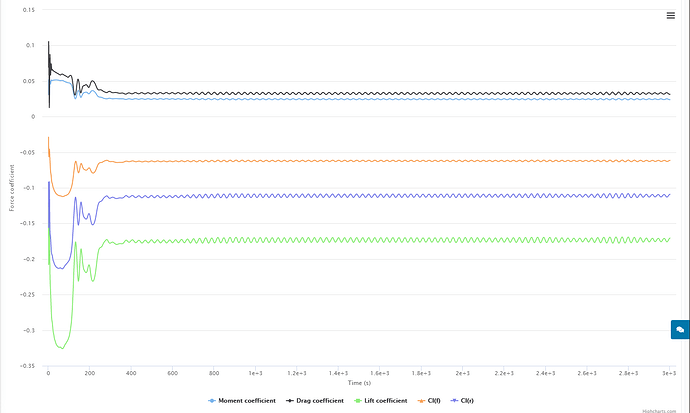
Task: Click the 1.6e+3 x-axis tick label
Action: coord(380,373)
